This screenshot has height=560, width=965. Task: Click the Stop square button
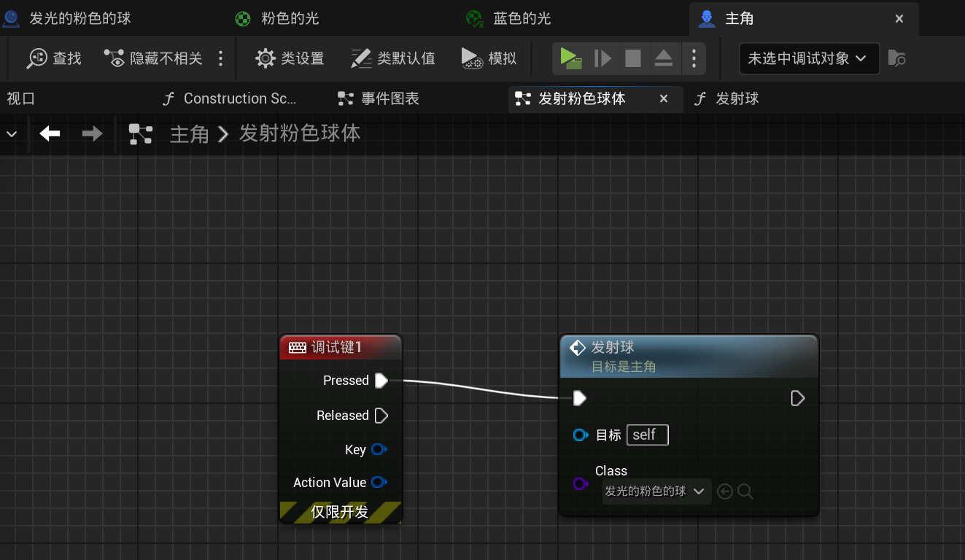(x=633, y=58)
